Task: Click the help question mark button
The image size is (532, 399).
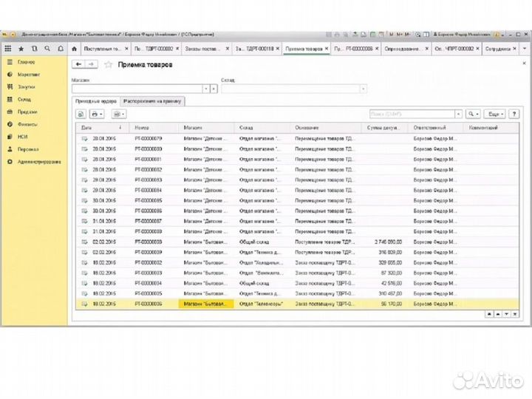Action: 514,114
